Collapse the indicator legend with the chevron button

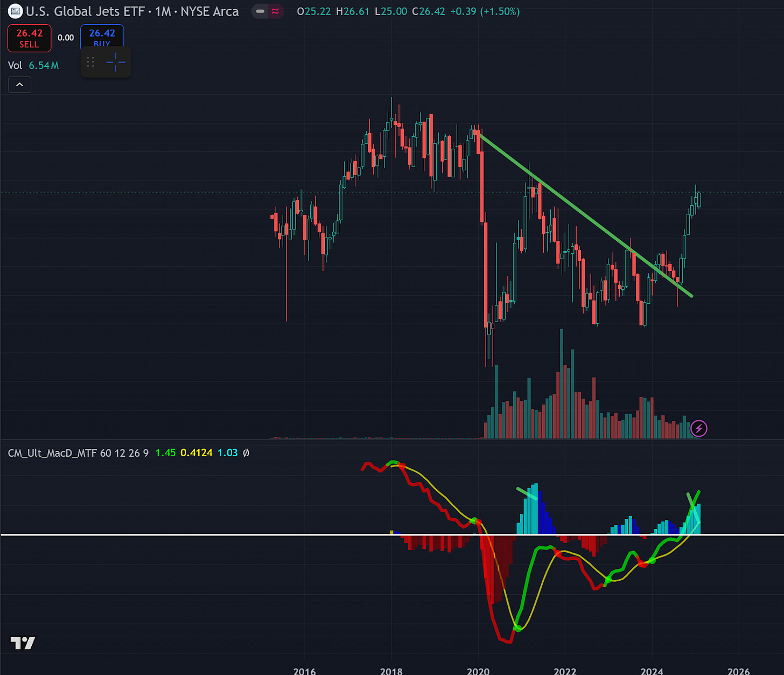click(x=20, y=85)
